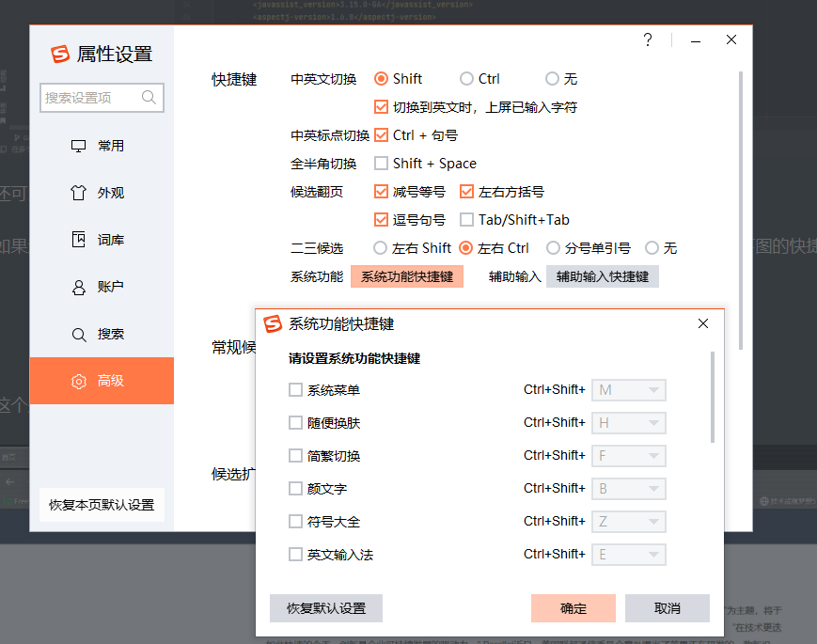
Task: Toggle the 减号等号 paging checkbox
Action: coord(381,191)
